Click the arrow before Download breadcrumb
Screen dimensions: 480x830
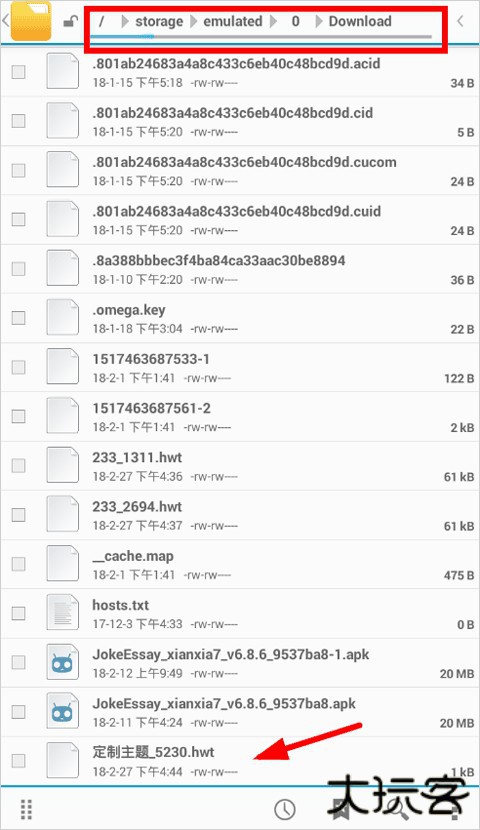(x=319, y=22)
